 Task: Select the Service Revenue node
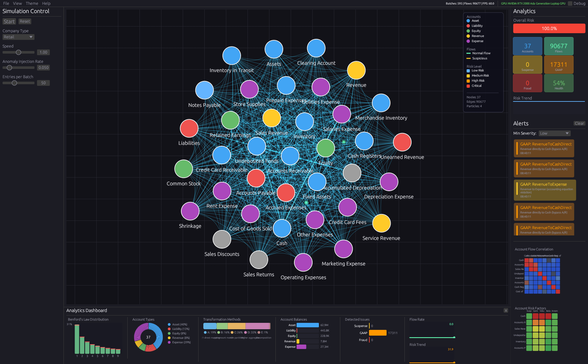coord(381,223)
